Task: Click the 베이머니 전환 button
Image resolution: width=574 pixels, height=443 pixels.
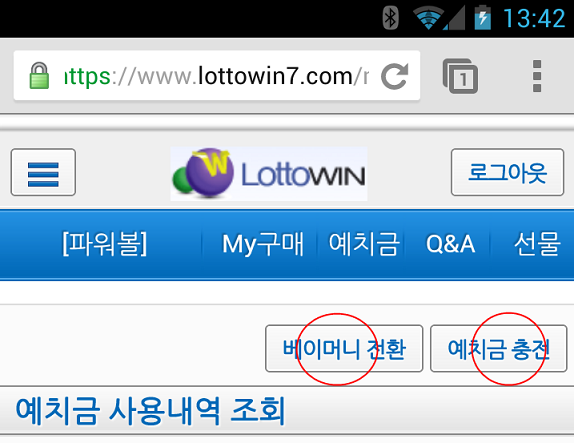Action: pos(344,349)
